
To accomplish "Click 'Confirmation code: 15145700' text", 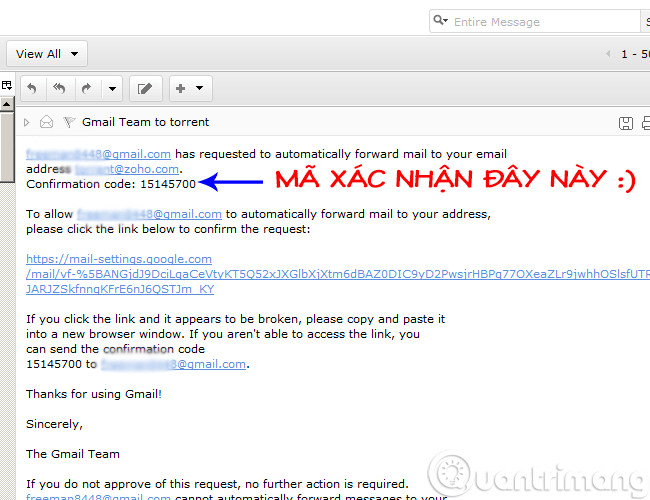I will coord(111,184).
